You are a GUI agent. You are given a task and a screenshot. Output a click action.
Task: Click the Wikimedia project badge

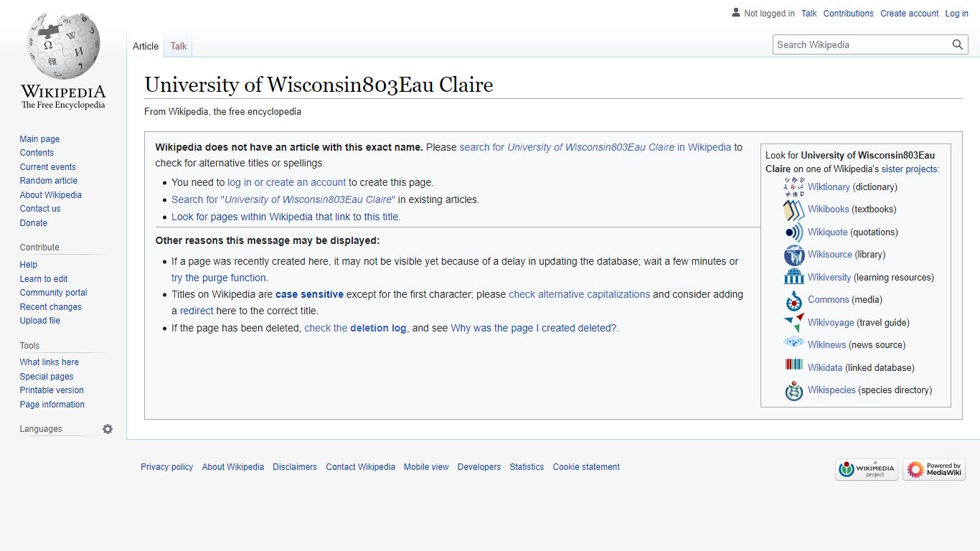pyautogui.click(x=867, y=469)
